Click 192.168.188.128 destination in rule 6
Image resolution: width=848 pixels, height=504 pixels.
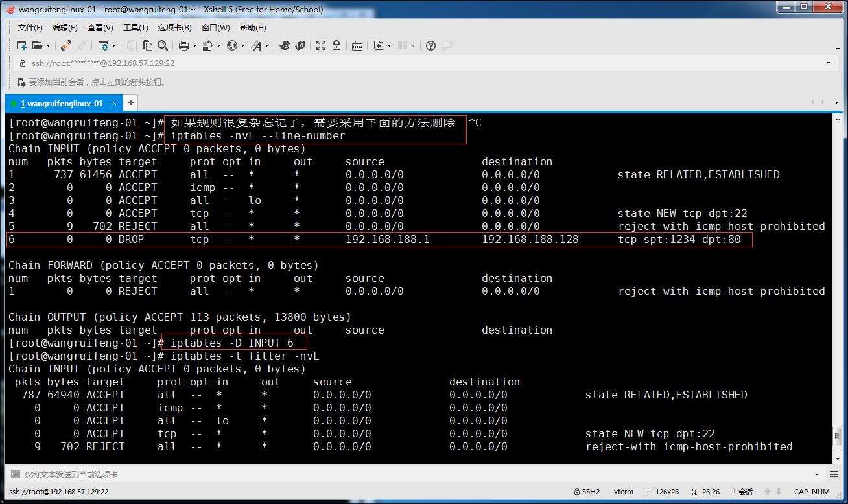point(530,239)
